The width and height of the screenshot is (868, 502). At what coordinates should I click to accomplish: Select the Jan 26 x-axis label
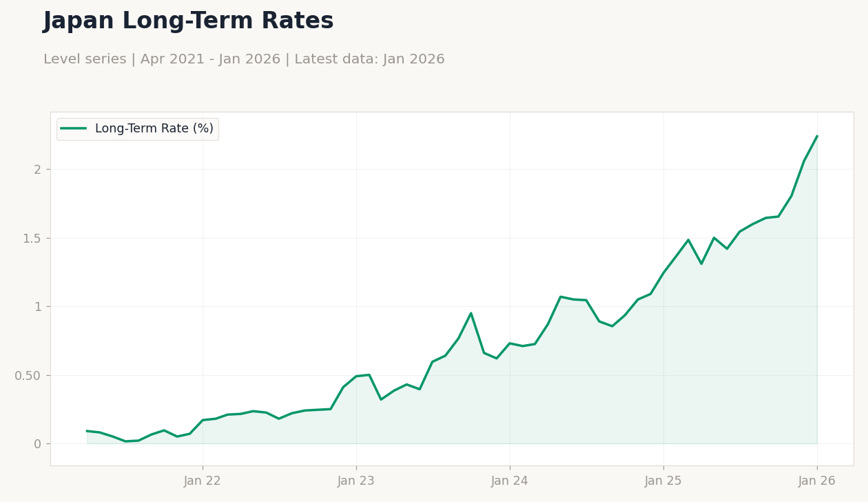tap(817, 481)
